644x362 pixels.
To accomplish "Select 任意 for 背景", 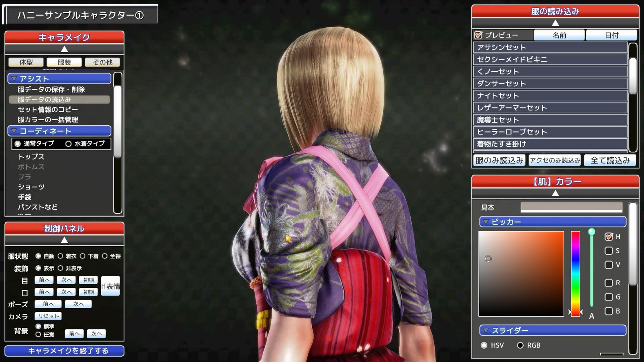I will tap(38, 334).
